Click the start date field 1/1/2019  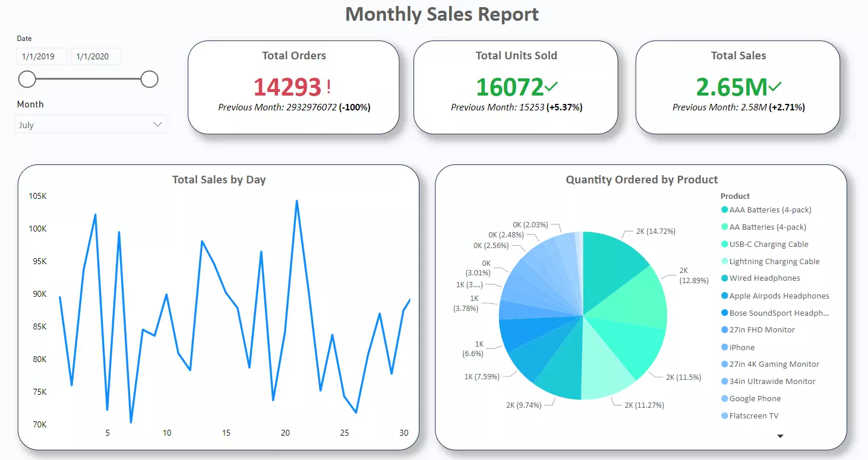(42, 56)
